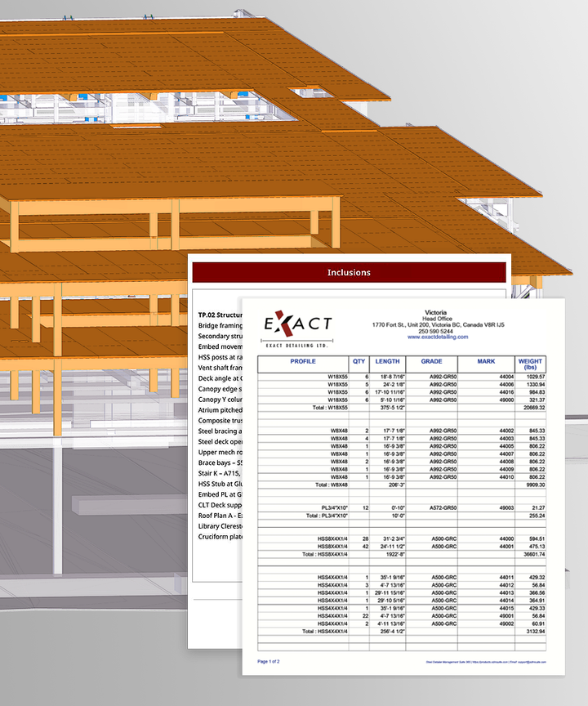Click length cell 5'-10 1/16"
588x706 pixels.
coord(393,400)
